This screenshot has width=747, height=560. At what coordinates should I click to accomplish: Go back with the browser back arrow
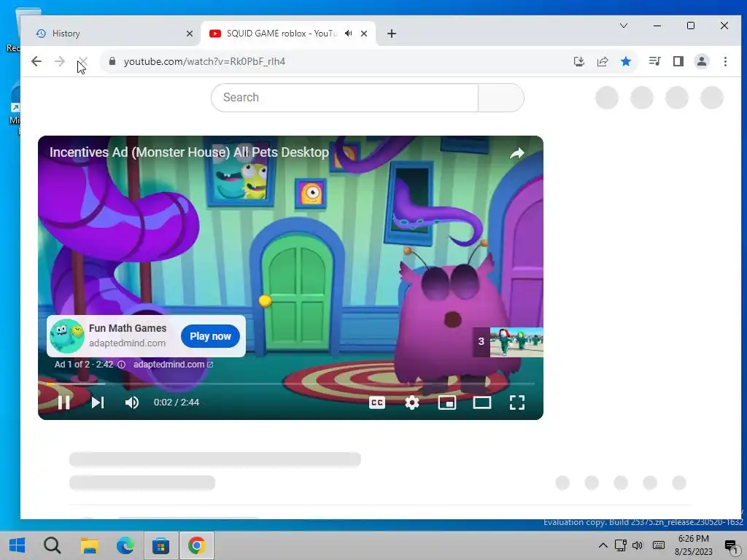36,61
